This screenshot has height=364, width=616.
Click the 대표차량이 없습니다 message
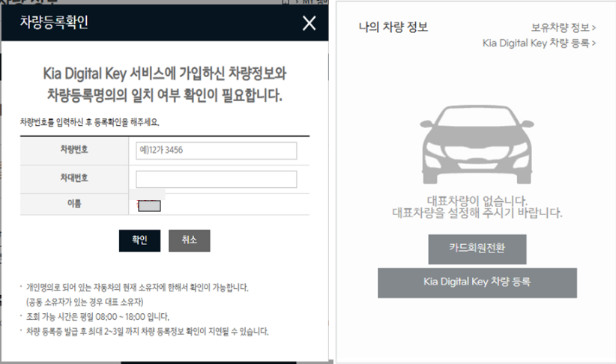pyautogui.click(x=477, y=201)
